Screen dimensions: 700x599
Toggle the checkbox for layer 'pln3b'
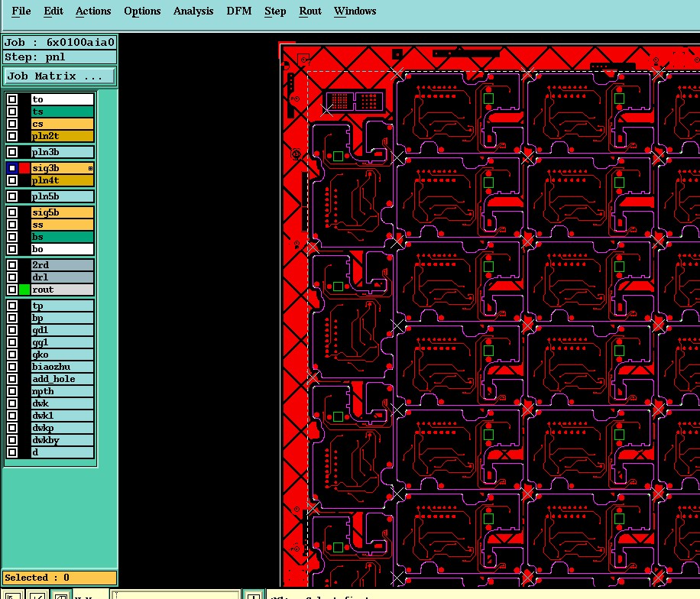12,152
